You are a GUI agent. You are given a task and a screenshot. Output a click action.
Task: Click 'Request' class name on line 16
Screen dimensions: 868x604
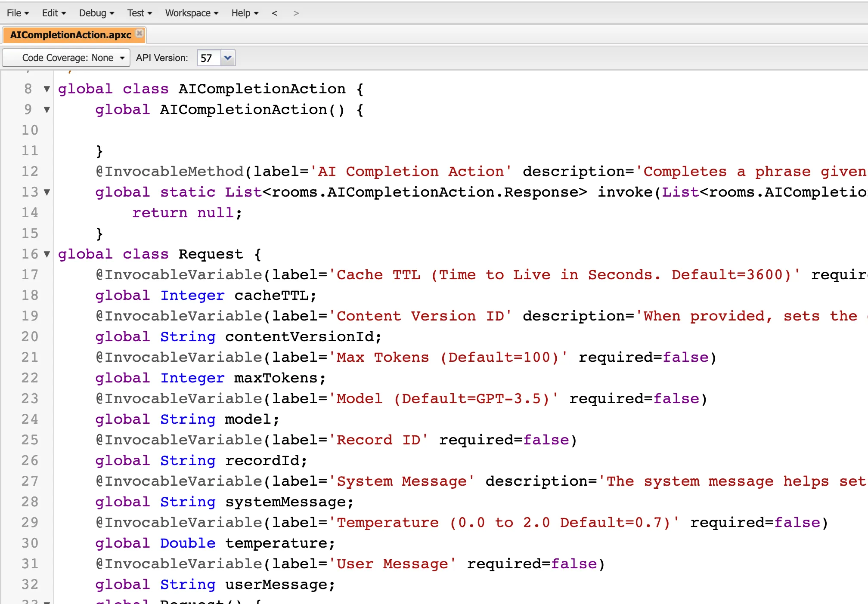(211, 254)
